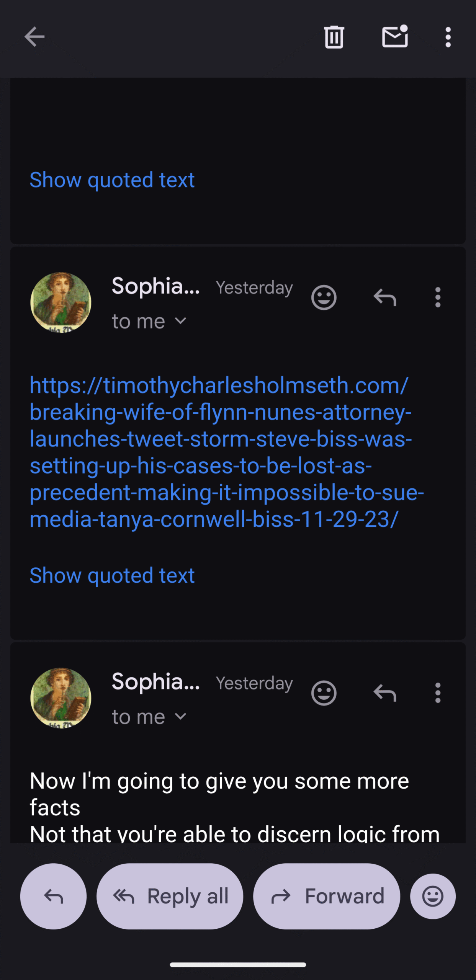Reply to the "more facts" message
476x980 pixels.
385,693
